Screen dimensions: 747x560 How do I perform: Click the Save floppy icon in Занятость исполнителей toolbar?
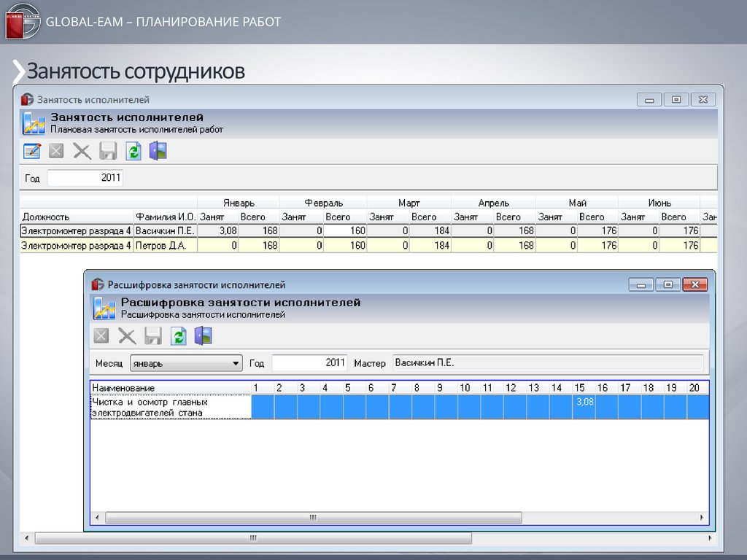[108, 151]
